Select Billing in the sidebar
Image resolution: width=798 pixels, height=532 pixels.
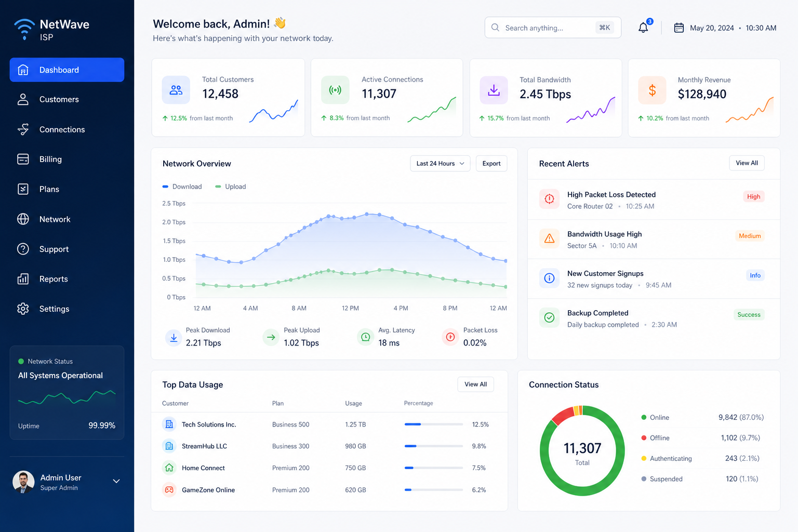(67, 159)
